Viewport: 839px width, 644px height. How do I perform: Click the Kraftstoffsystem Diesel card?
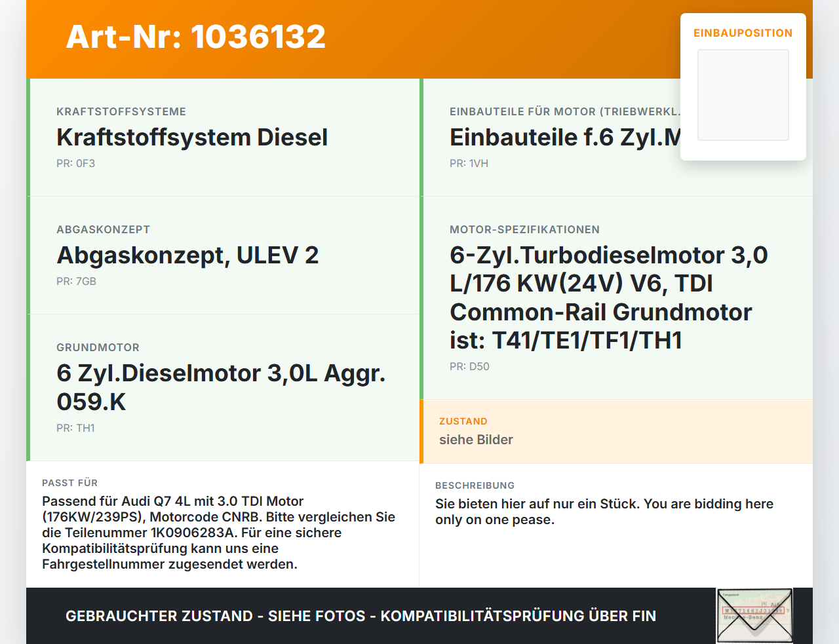coord(223,138)
